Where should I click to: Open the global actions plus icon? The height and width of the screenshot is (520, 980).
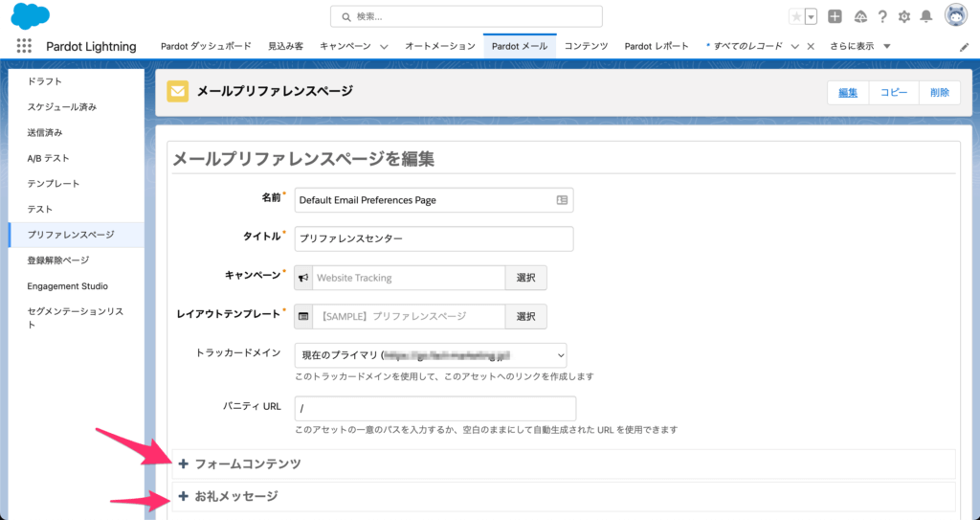(x=835, y=16)
